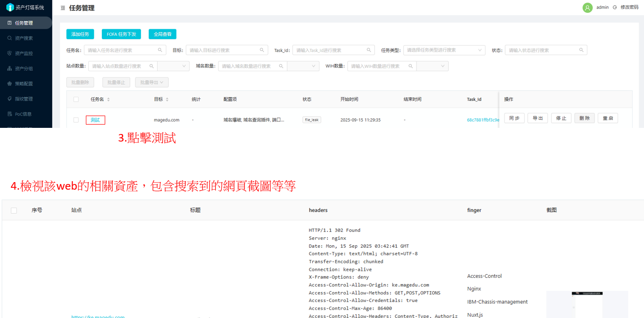The width and height of the screenshot is (644, 318).
Task: Open 资产分组 in the sidebar
Action: click(x=26, y=68)
